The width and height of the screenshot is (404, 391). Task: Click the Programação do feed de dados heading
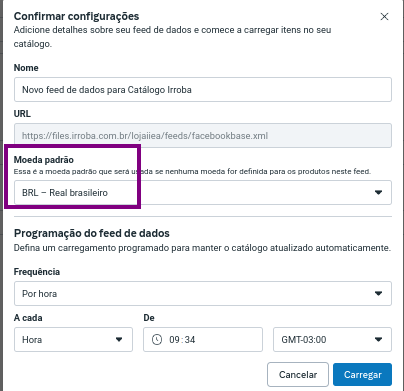(92, 233)
